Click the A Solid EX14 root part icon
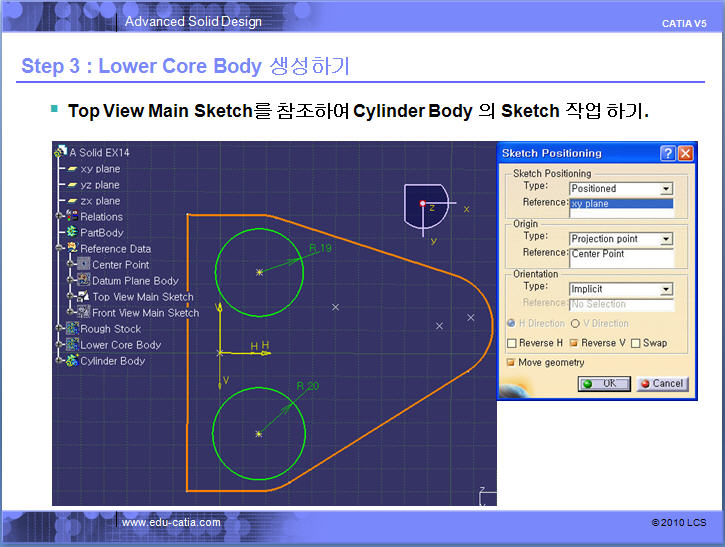 coord(61,151)
